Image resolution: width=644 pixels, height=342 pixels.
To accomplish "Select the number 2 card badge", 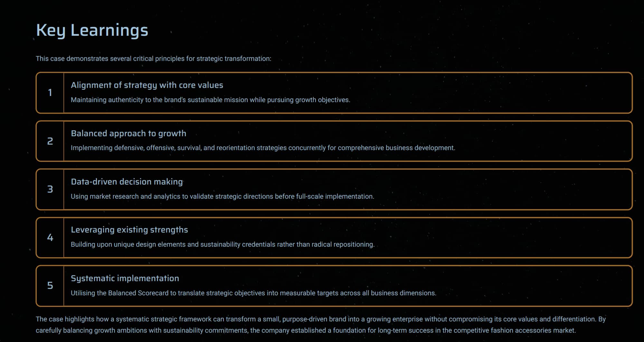I will (50, 141).
